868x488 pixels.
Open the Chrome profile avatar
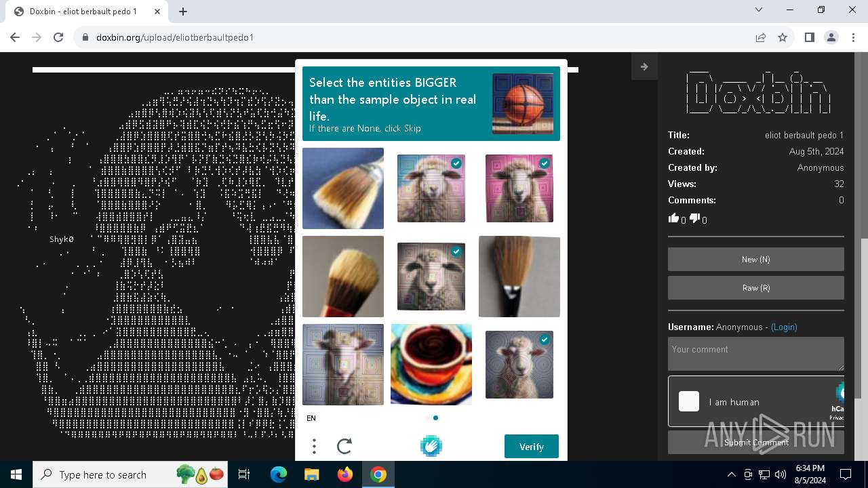click(831, 37)
